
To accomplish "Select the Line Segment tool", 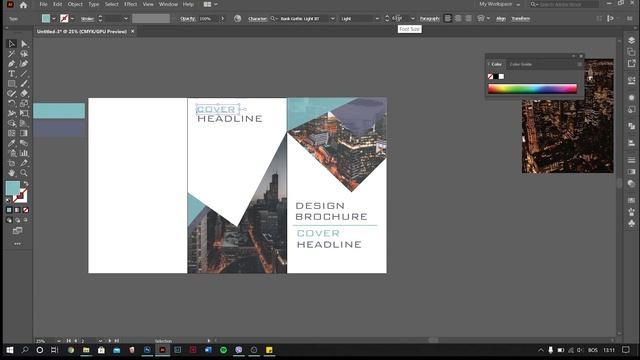I will [x=24, y=74].
